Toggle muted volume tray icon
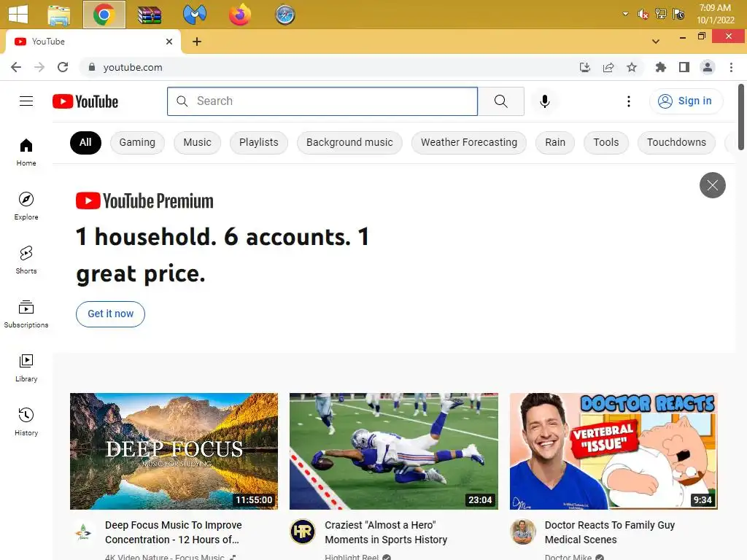 pos(643,15)
